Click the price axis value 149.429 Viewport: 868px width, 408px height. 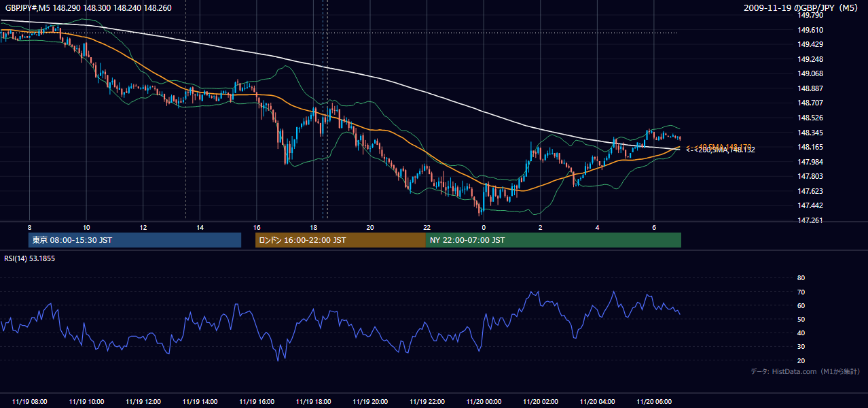coord(810,44)
